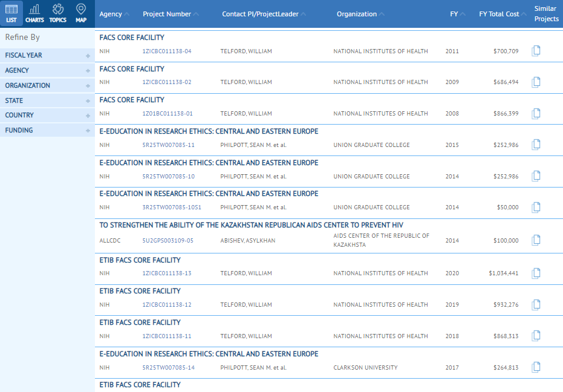Viewport: 563px width, 392px height.
Task: Open ETIB FACS CORE FACILITY title for 2020
Action: [140, 260]
